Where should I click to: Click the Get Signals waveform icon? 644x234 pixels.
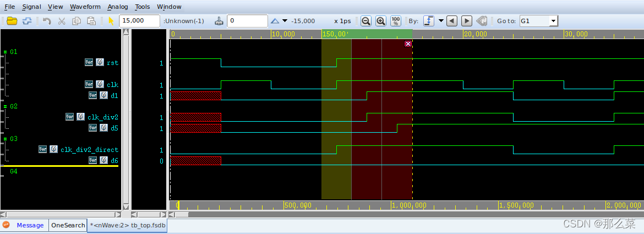[x=27, y=21]
